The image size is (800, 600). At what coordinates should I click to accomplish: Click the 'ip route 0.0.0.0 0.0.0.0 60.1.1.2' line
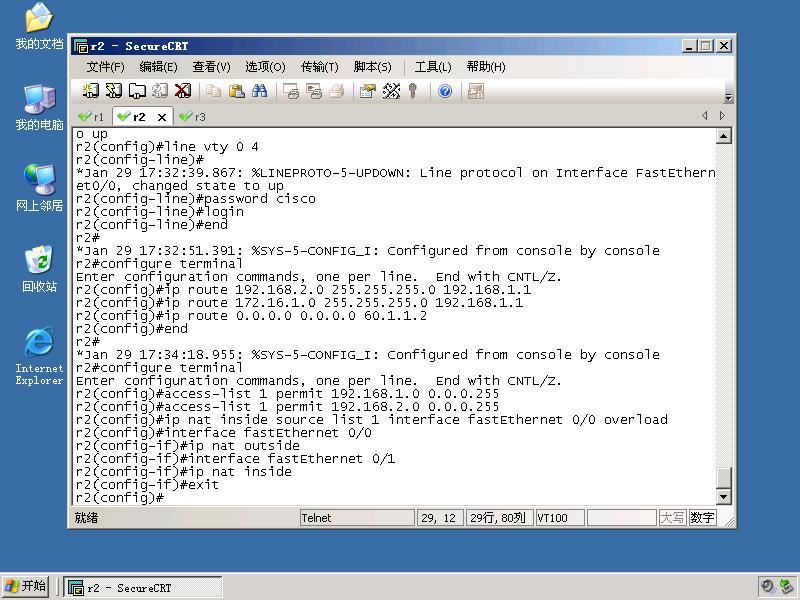252,316
